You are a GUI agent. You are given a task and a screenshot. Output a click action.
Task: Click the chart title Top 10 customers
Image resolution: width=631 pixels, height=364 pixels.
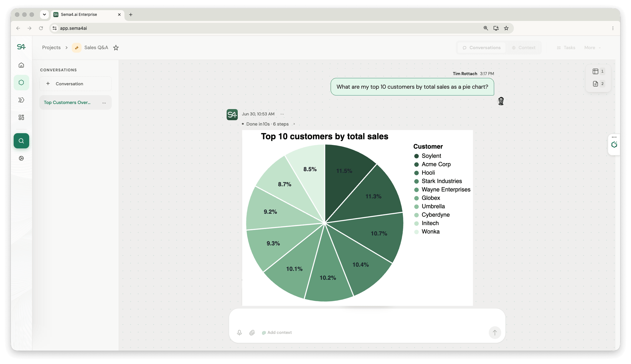[324, 136]
